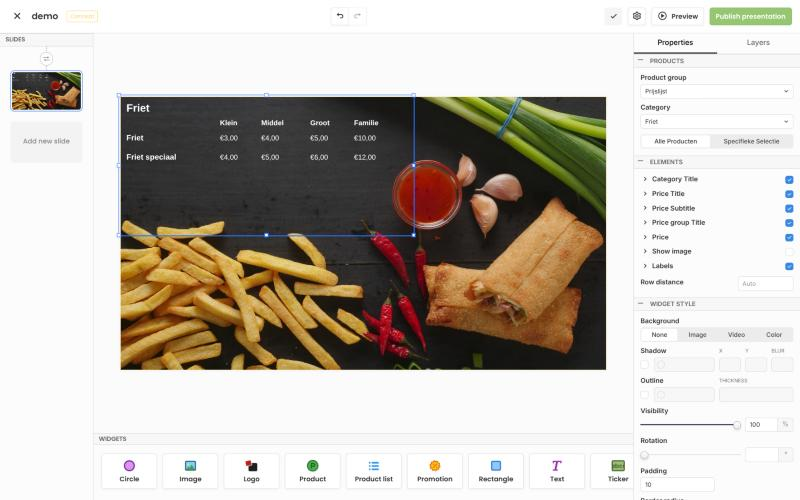Expand Price Title element
800x500 pixels.
[x=645, y=194]
